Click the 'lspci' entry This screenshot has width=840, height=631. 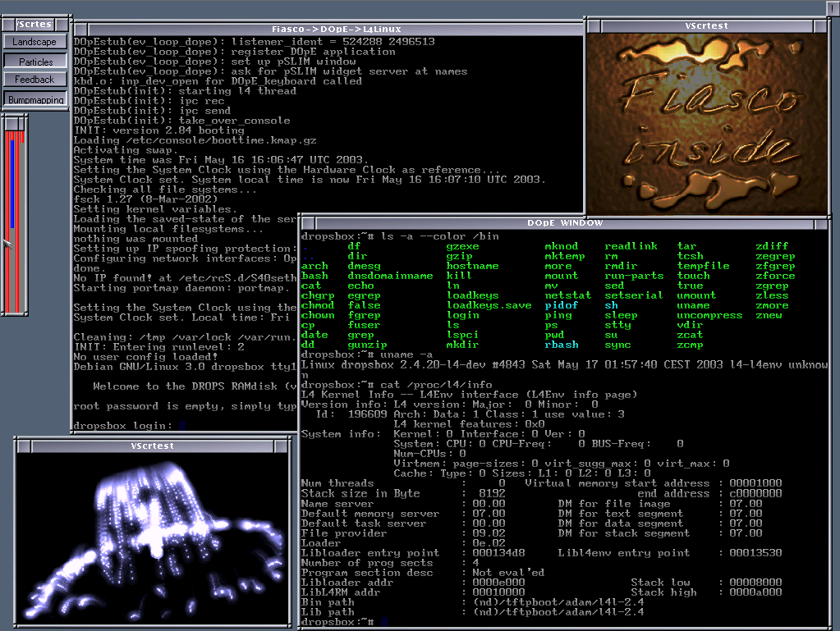click(462, 335)
